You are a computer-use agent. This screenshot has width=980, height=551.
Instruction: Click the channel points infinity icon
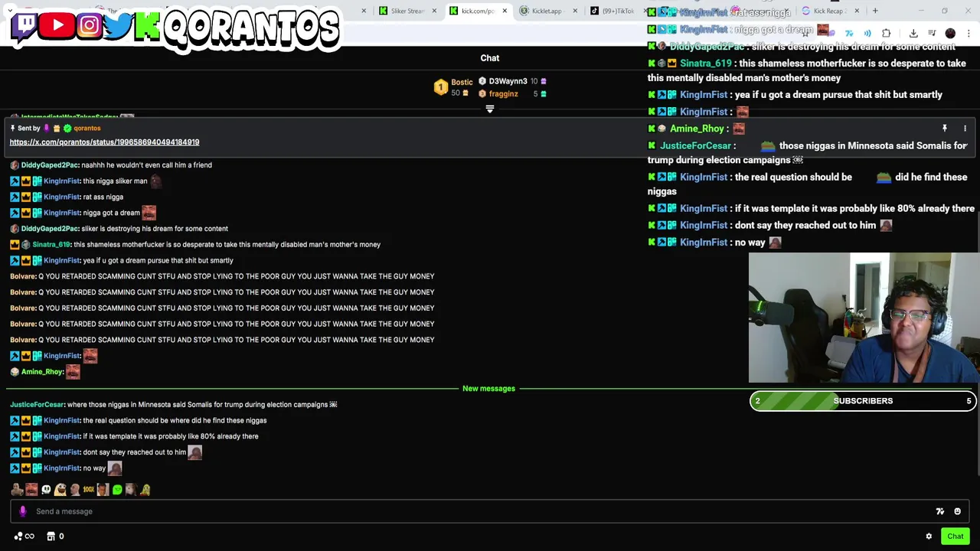coord(24,536)
